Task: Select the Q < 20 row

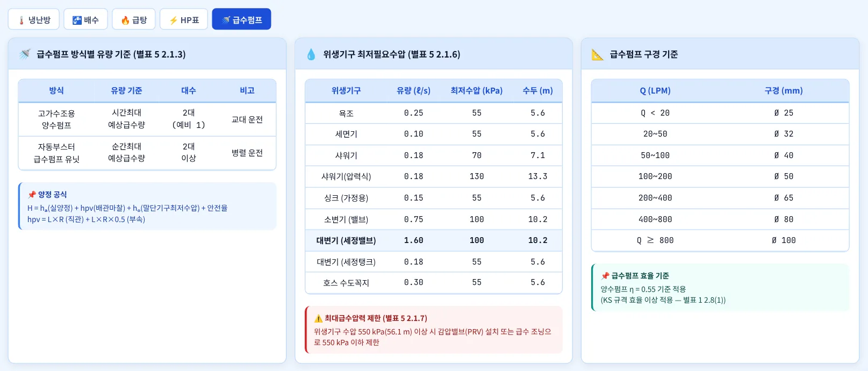Action: pos(720,113)
